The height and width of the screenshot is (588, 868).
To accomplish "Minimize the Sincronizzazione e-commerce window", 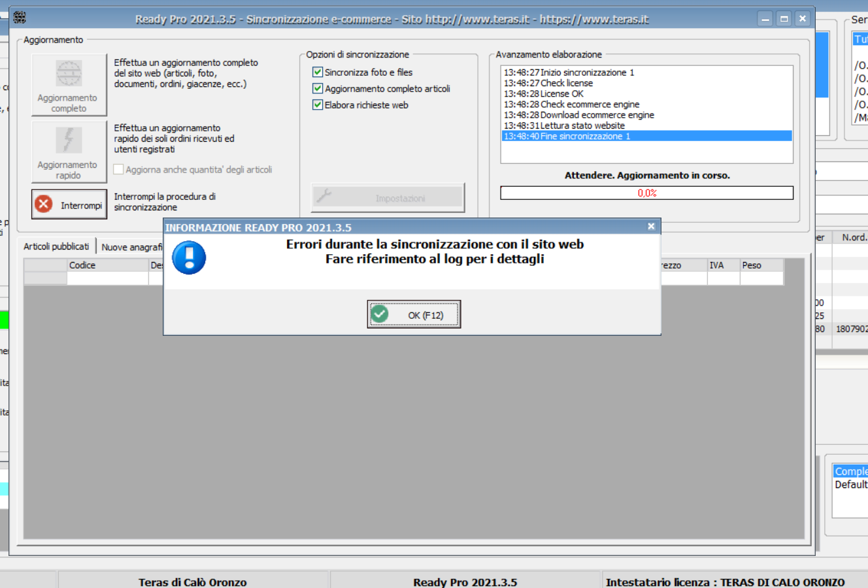I will 765,18.
